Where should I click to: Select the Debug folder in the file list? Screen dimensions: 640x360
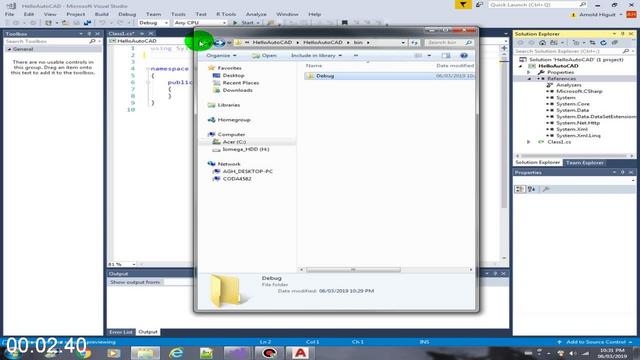coord(324,76)
